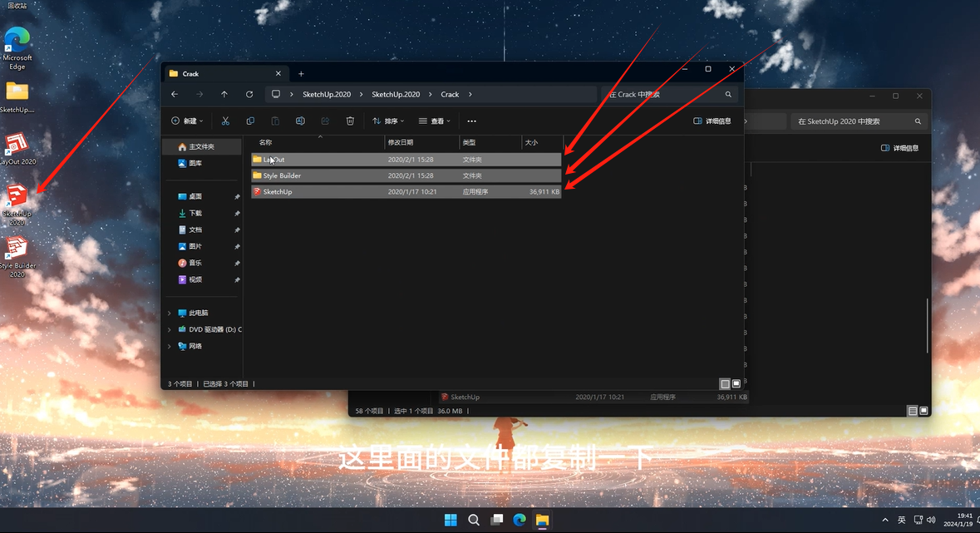
Task: Go up one folder level
Action: pyautogui.click(x=224, y=95)
